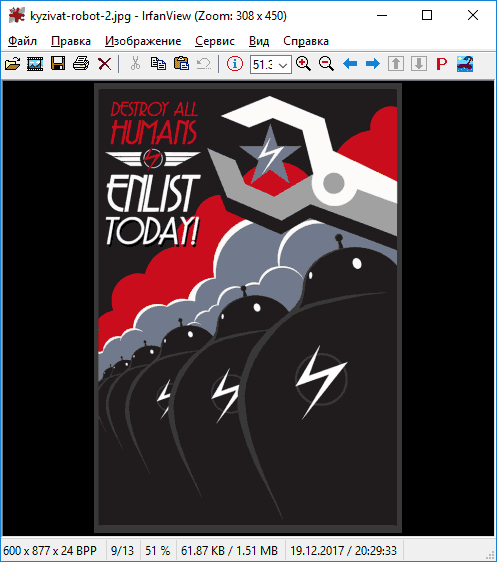This screenshot has height=562, width=497.
Task: Paste with the clipboard icon
Action: tap(181, 64)
